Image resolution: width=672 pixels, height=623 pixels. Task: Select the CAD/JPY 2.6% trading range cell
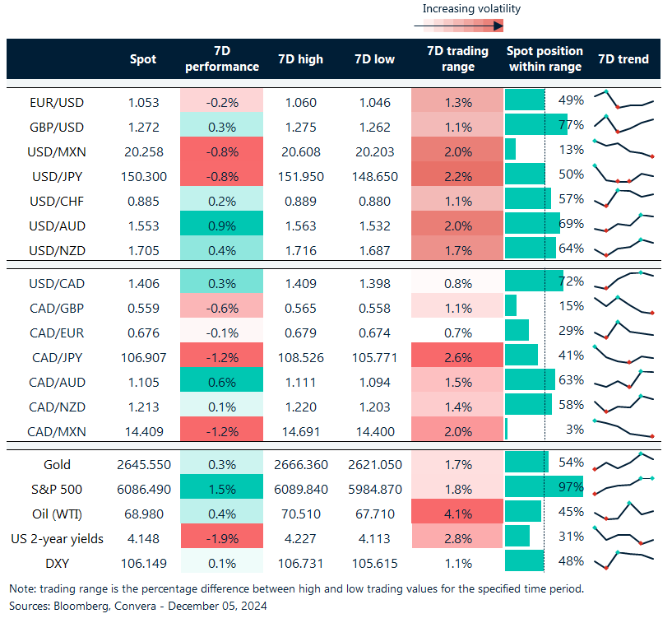[457, 357]
